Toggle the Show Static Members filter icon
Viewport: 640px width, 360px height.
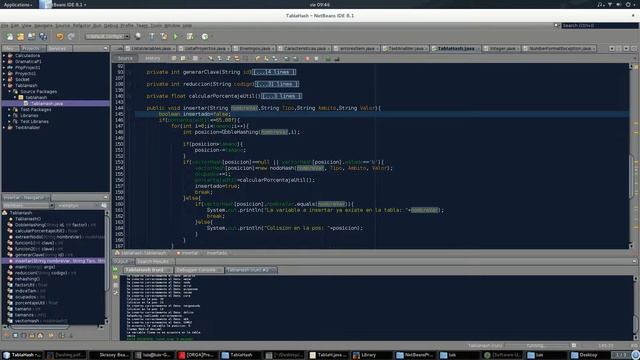click(24, 336)
